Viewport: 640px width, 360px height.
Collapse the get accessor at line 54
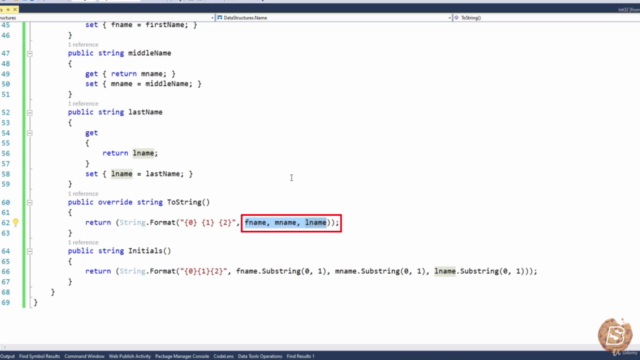tap(30, 133)
